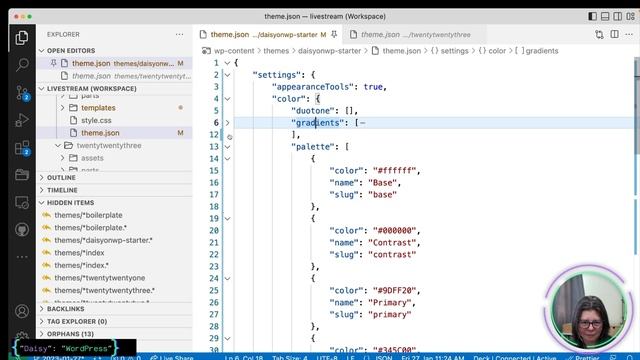Open Explorer panel more actions (ellipsis)
Screen dimensions: 640x360
click(x=179, y=35)
